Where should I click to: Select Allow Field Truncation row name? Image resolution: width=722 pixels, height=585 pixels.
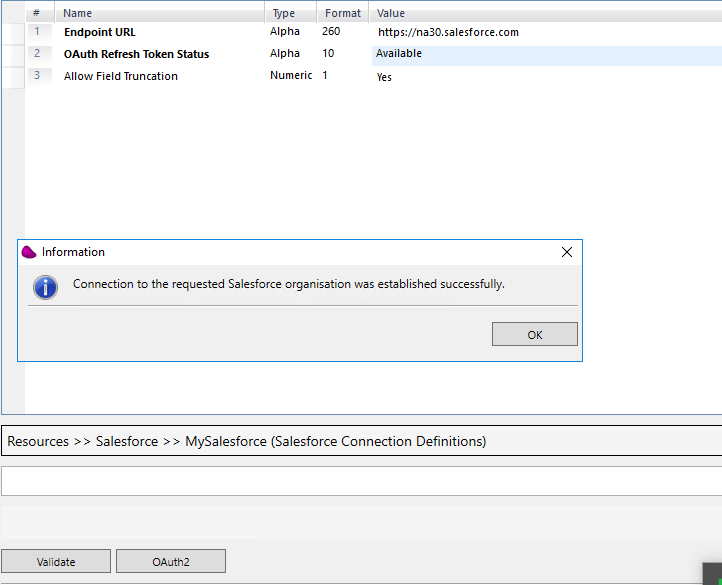tap(121, 76)
